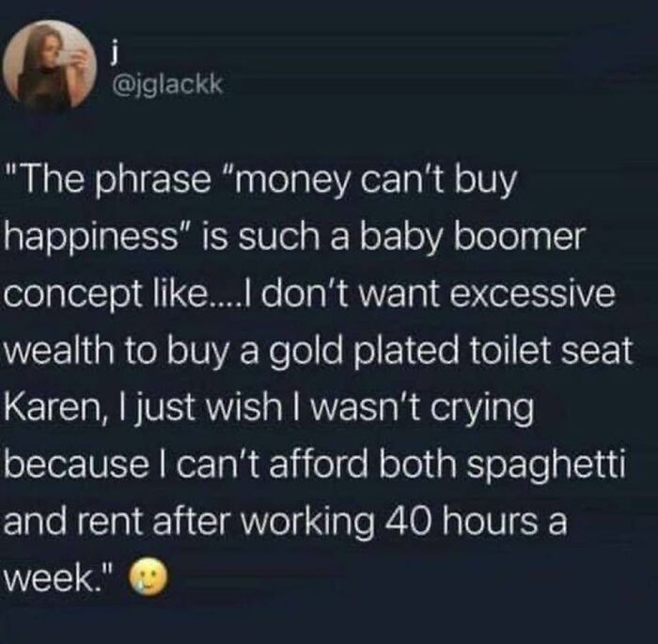Viewport: 658px width, 644px height.
Task: Click the word "excessive" in the tweet
Action: [532, 294]
